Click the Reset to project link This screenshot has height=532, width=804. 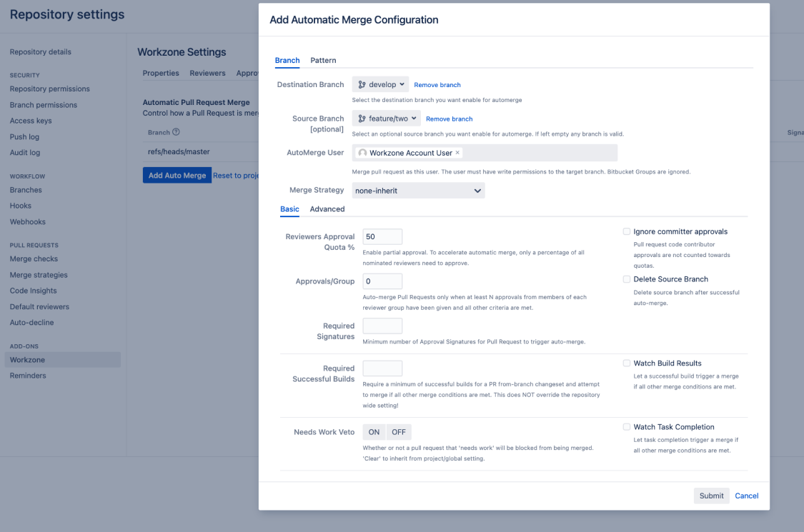(236, 175)
